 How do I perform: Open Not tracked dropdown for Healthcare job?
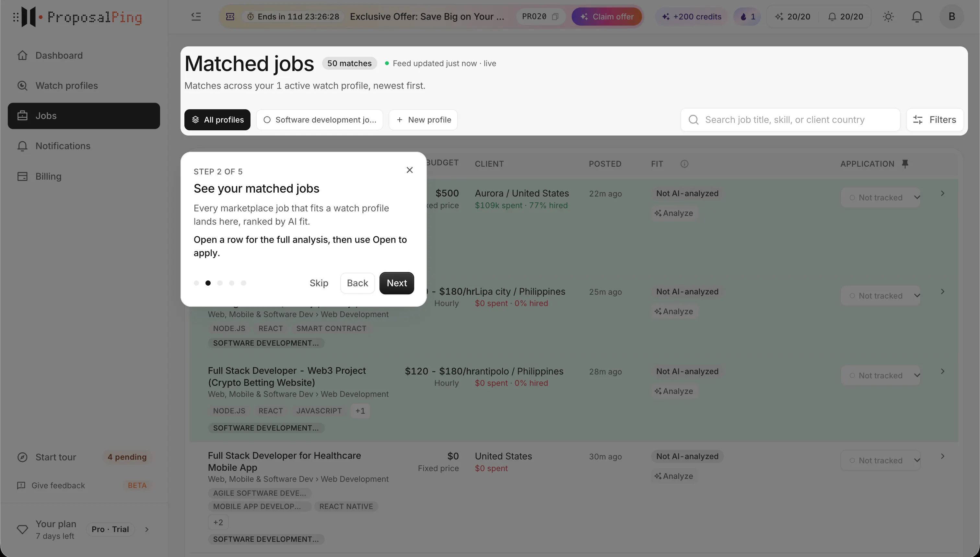880,460
